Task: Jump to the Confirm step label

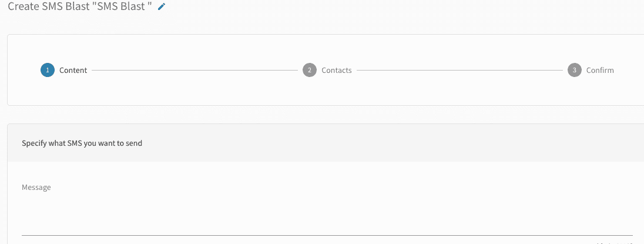Action: pyautogui.click(x=600, y=71)
